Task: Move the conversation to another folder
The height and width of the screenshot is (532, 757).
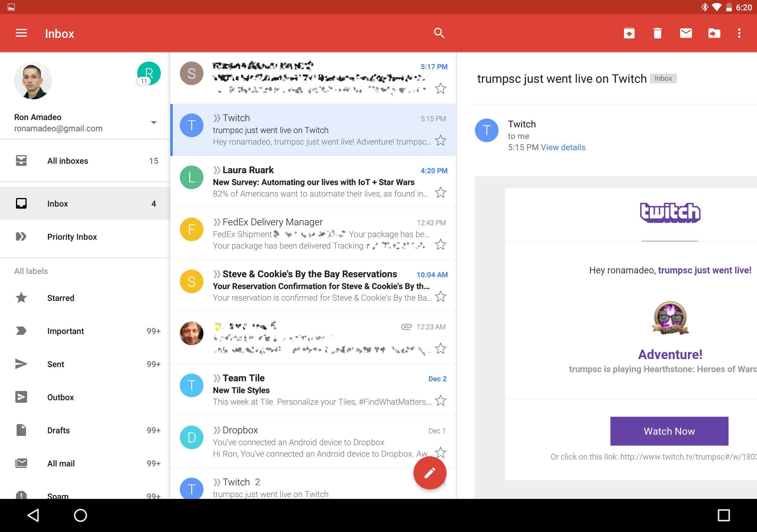Action: (714, 33)
